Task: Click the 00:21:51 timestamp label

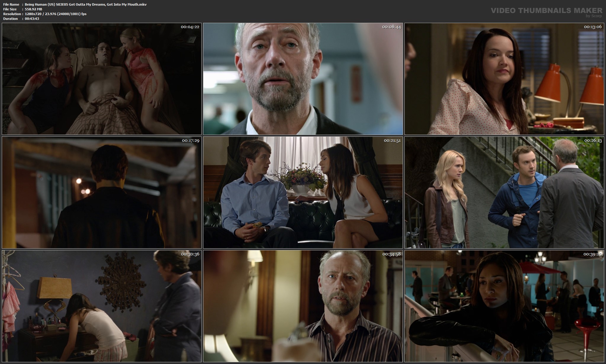Action: 392,141
